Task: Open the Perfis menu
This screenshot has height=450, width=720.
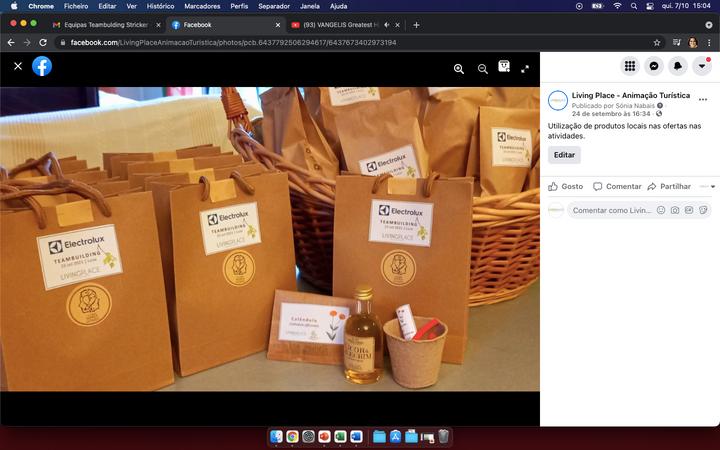Action: point(239,6)
